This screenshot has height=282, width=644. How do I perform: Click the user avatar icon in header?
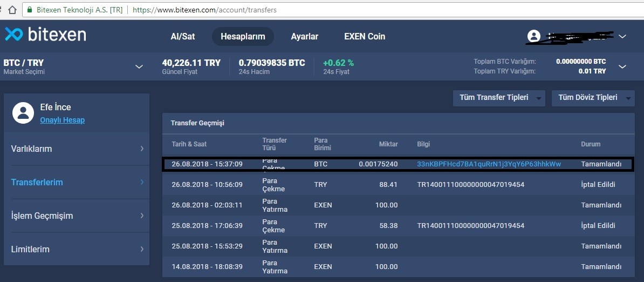point(533,36)
